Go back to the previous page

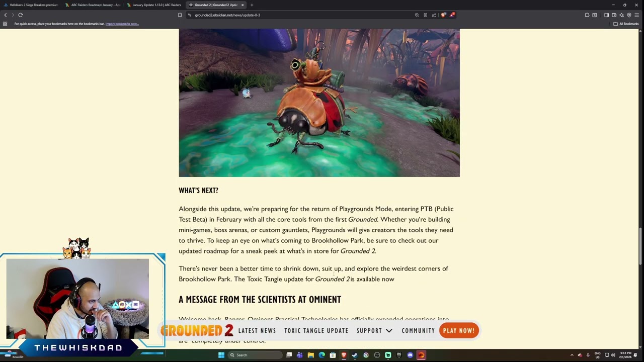(6, 15)
